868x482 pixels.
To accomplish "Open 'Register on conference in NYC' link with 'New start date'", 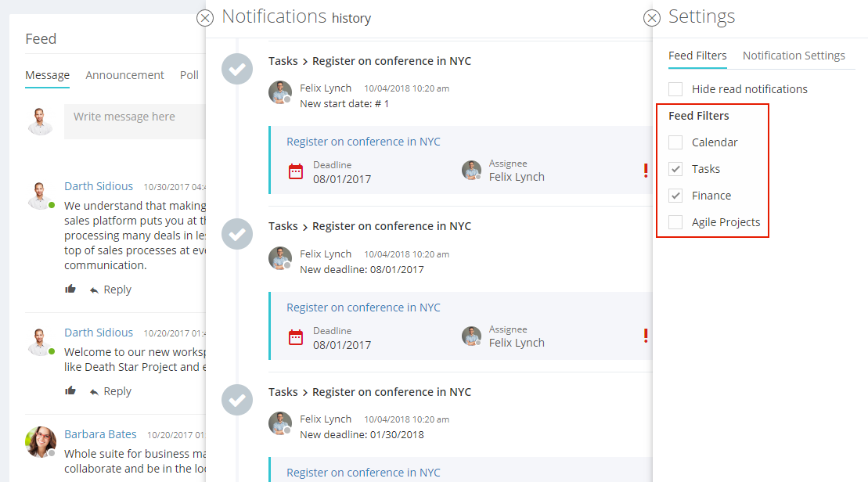I will point(364,142).
